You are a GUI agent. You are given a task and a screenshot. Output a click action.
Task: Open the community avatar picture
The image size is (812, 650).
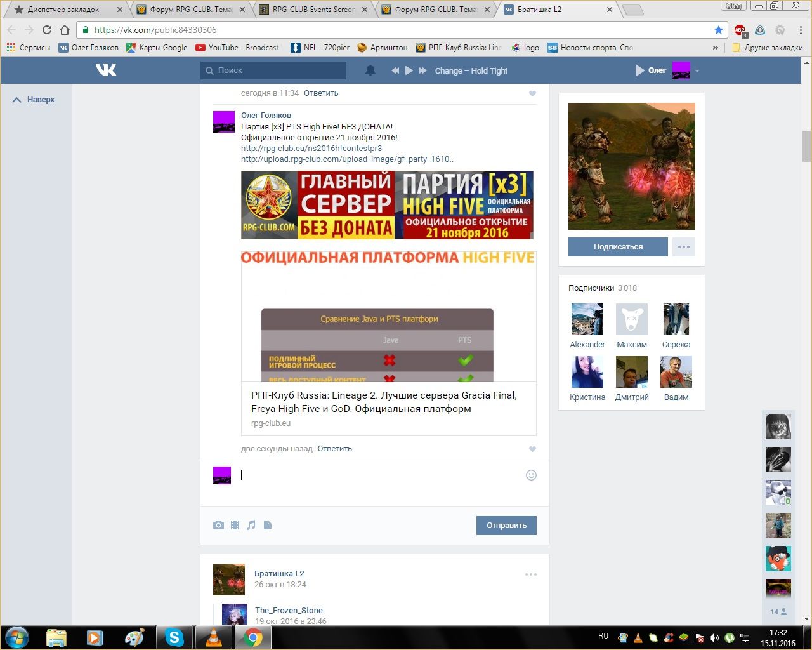(x=632, y=166)
